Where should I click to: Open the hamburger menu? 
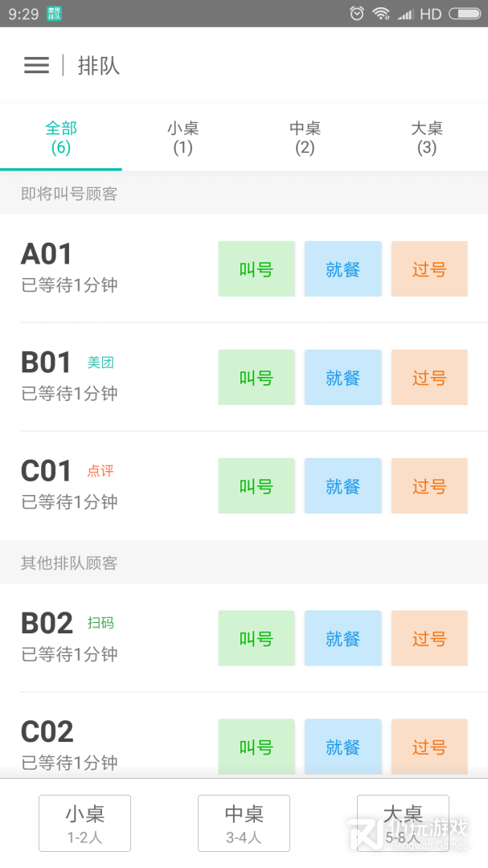point(36,65)
